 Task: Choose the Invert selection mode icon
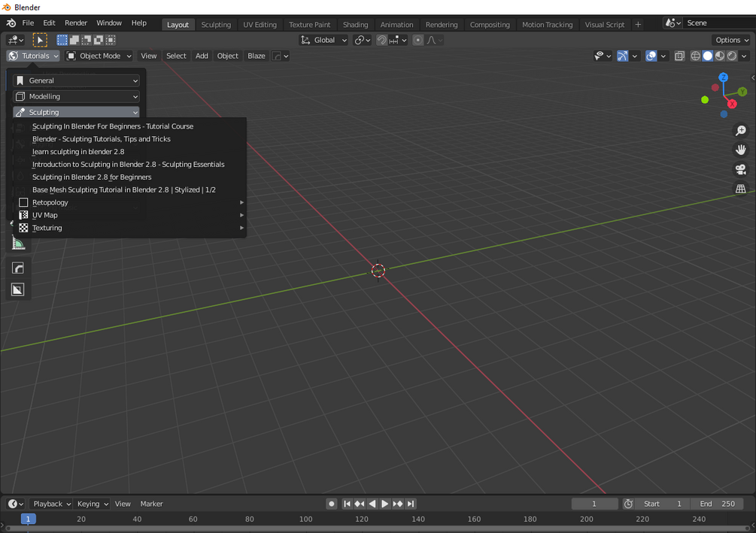99,40
